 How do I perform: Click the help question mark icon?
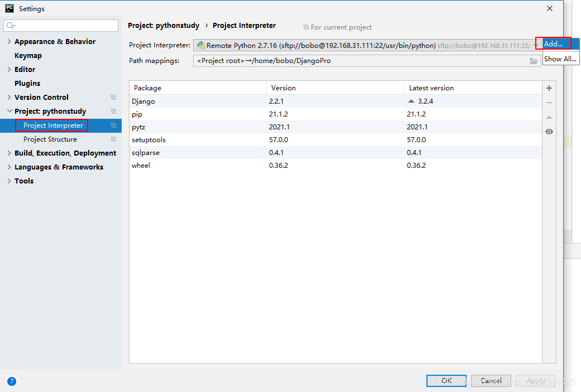[x=12, y=381]
